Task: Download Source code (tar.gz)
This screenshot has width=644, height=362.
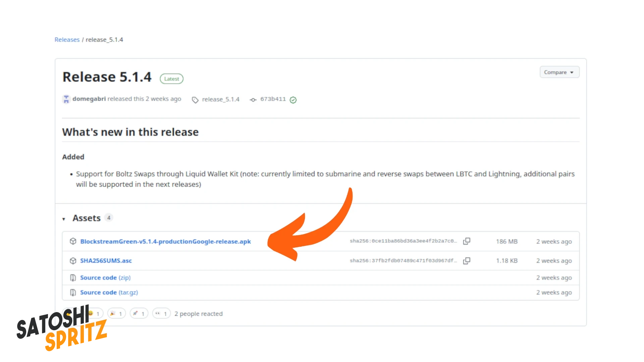Action: click(x=109, y=293)
